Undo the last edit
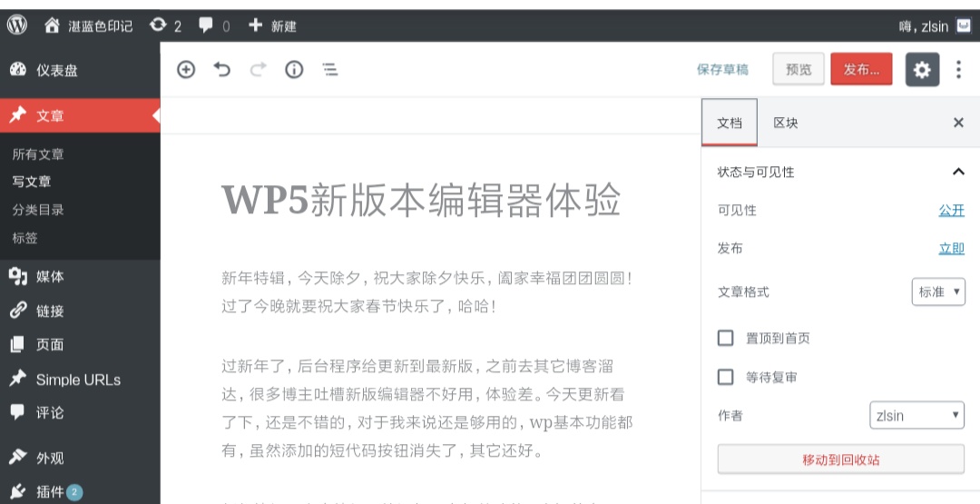The image size is (980, 504). tap(222, 69)
